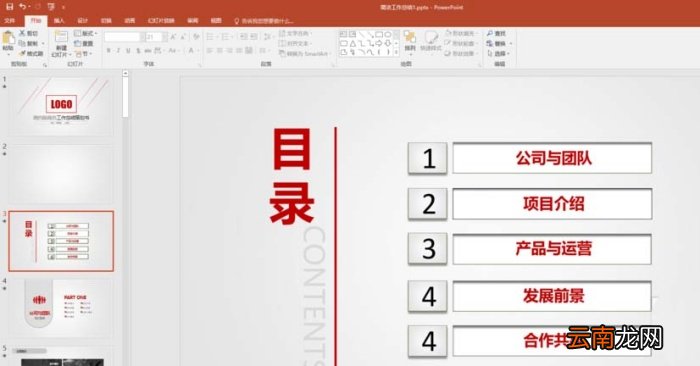
Task: Open the Shape Effects (形状效果) dropdown
Action: tap(461, 54)
